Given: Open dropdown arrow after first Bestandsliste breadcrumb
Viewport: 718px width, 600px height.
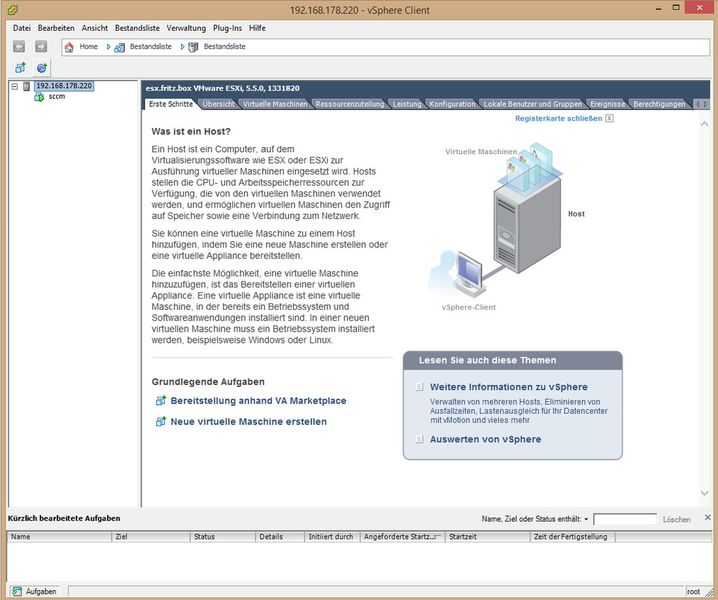Looking at the screenshot, I should point(182,47).
